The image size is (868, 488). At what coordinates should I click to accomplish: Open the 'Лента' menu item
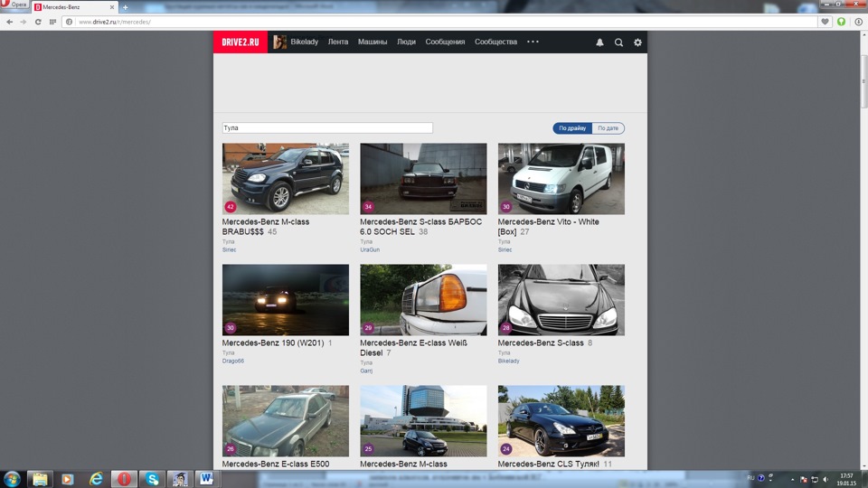pyautogui.click(x=337, y=42)
